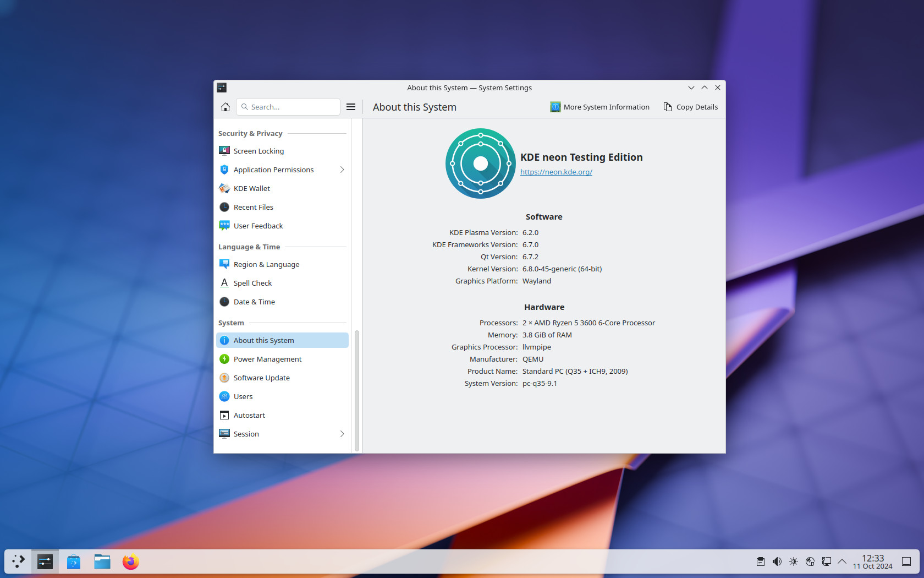Click the Processors value AMD Ryzen 5 3600
This screenshot has width=924, height=578.
click(588, 323)
